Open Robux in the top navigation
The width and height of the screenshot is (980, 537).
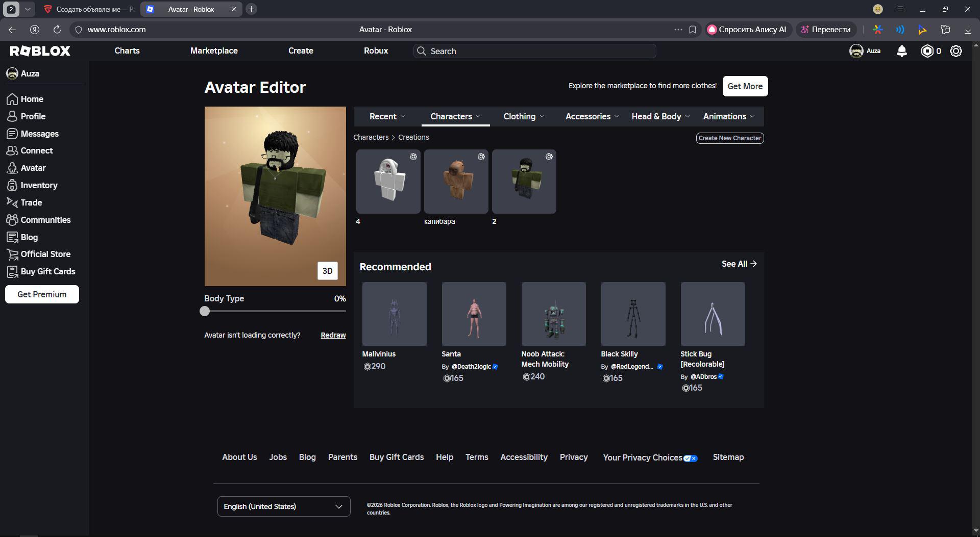(376, 51)
